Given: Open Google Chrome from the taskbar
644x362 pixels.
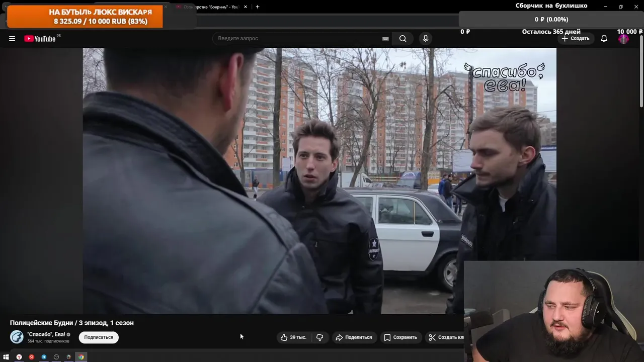Looking at the screenshot, I should 81,357.
